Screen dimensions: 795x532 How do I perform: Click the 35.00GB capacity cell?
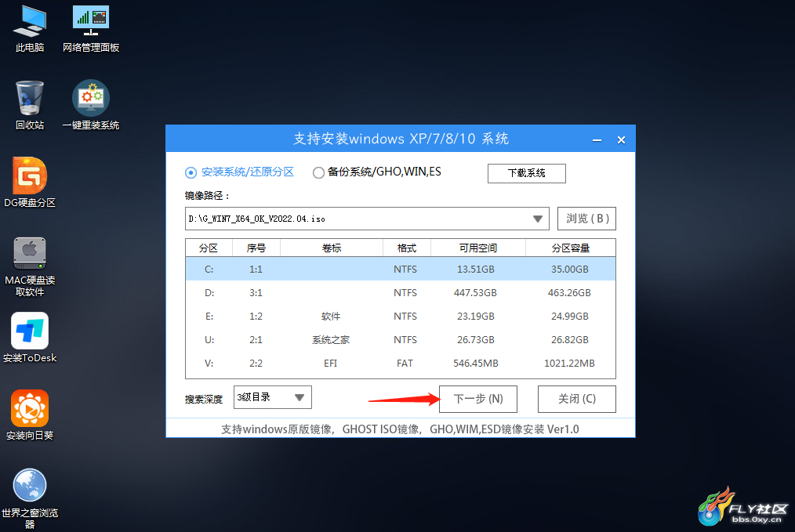570,269
